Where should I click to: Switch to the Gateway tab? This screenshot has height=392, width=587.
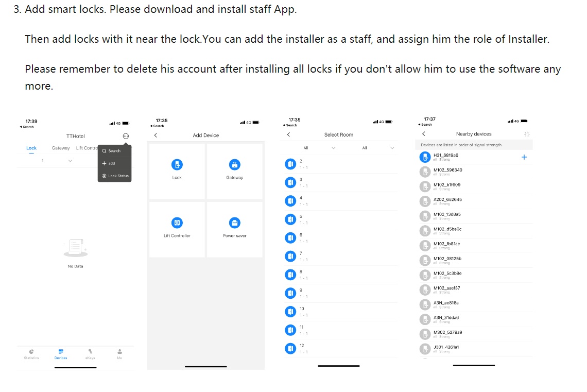(x=61, y=148)
